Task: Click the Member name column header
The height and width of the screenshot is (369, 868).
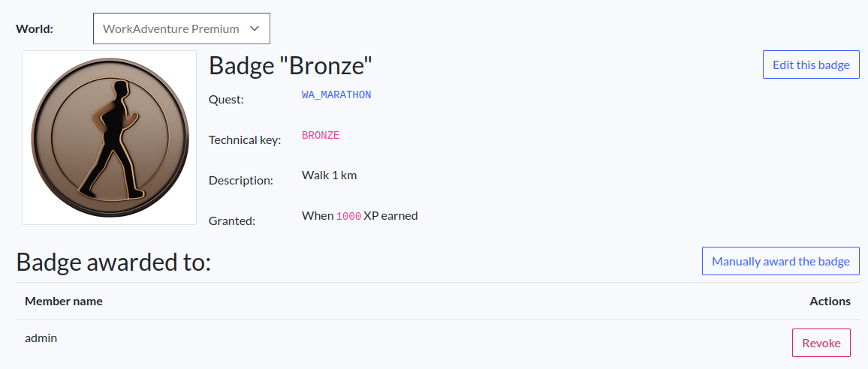Action: 64,301
